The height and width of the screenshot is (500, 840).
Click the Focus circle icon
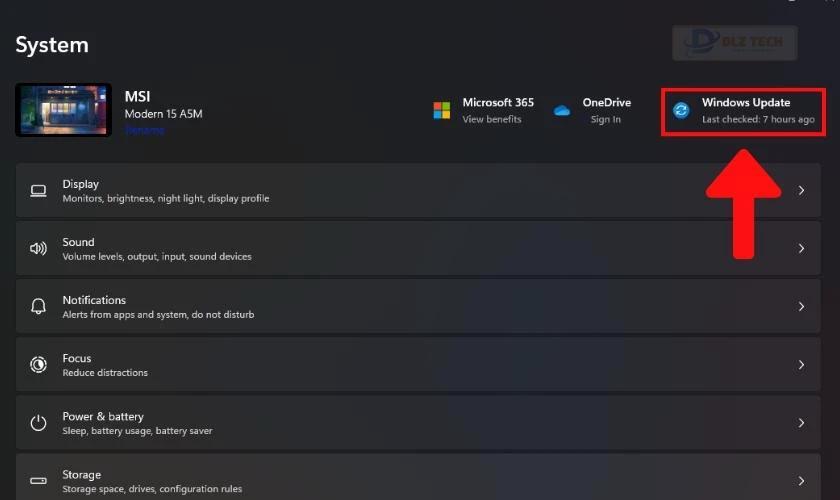point(38,365)
